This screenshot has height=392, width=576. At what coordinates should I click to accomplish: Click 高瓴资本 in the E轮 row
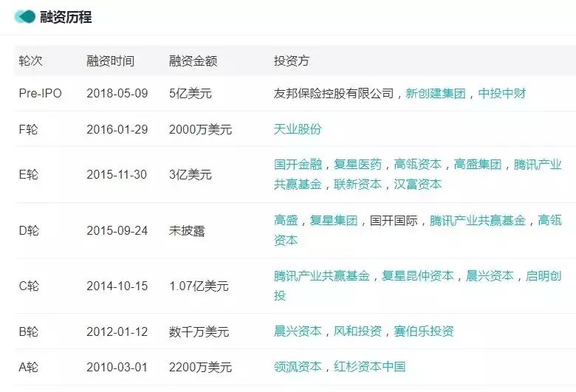coord(417,164)
